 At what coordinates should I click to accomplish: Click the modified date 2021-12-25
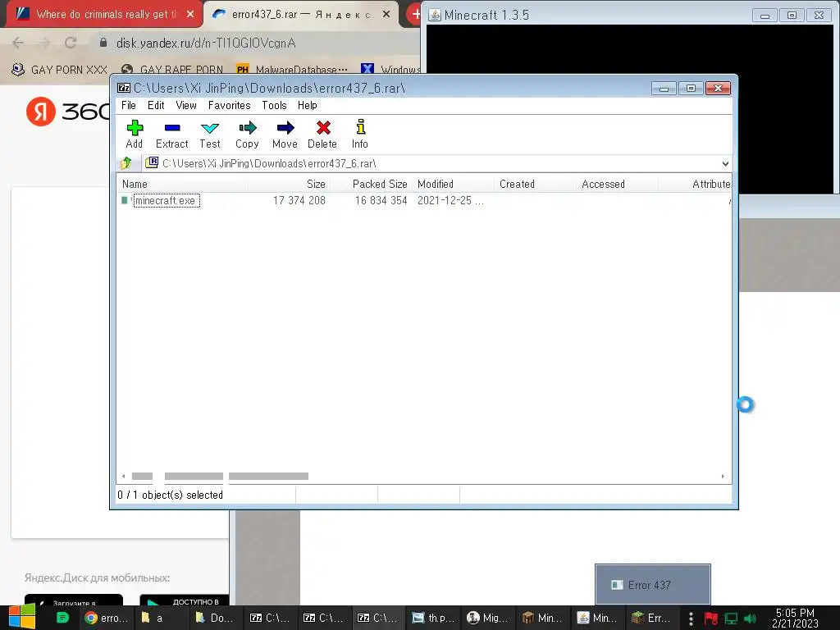coord(450,200)
